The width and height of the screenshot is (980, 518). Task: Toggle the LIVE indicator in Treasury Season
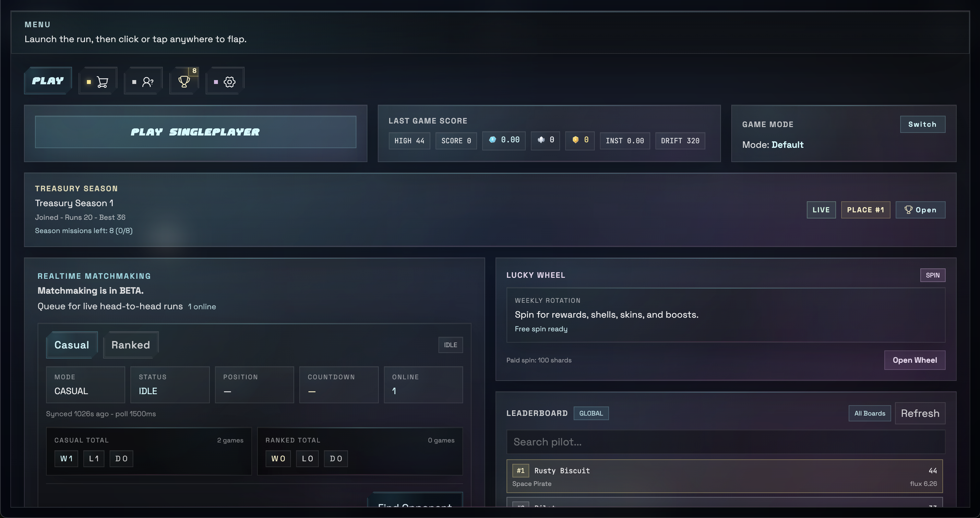[x=821, y=209]
